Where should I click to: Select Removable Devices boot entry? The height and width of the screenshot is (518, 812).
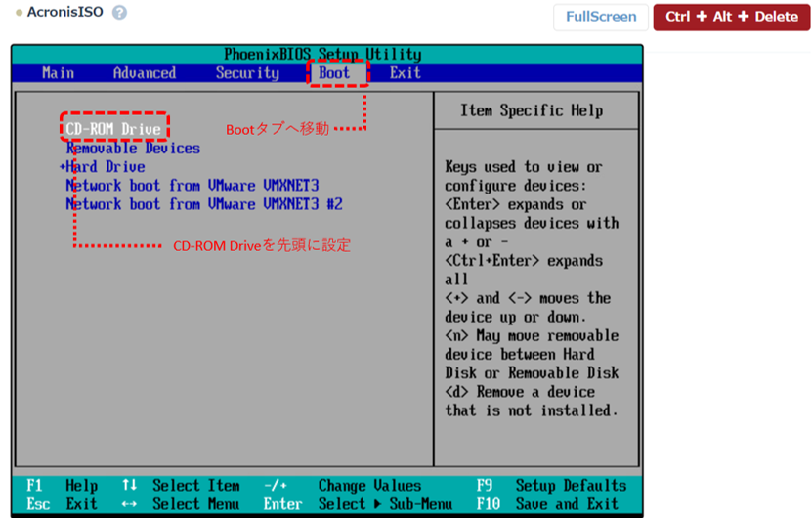(133, 149)
